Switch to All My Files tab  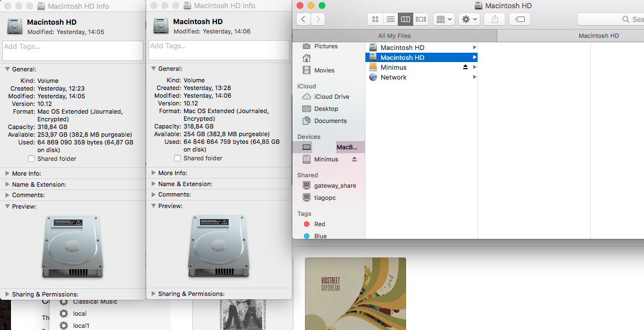point(395,36)
